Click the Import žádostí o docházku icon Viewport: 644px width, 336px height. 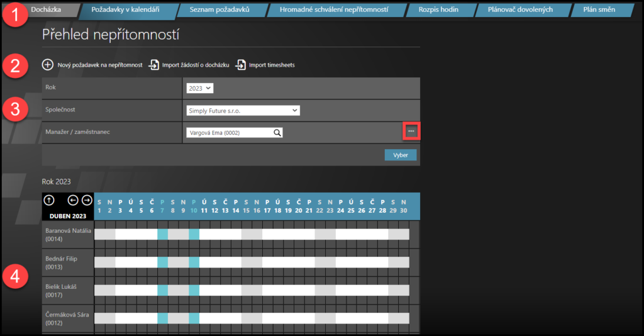[x=153, y=65]
